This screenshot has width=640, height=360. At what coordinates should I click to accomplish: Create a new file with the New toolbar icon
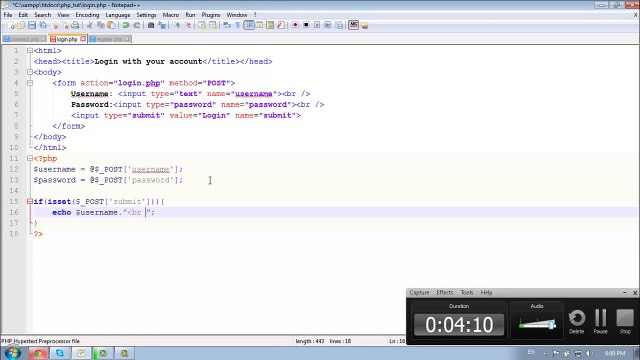(x=11, y=25)
